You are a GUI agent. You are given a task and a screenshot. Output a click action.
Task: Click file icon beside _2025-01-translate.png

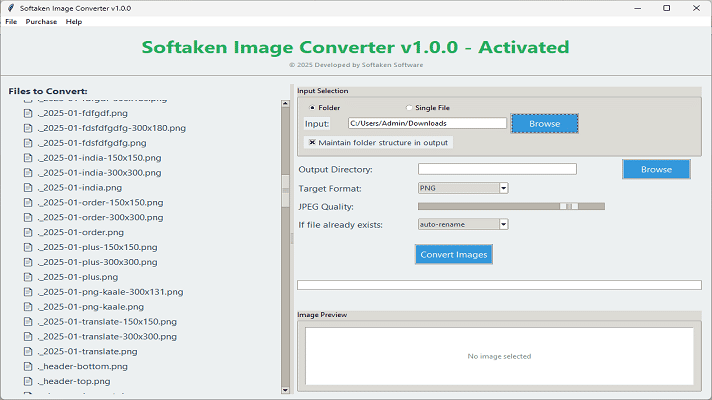click(28, 351)
